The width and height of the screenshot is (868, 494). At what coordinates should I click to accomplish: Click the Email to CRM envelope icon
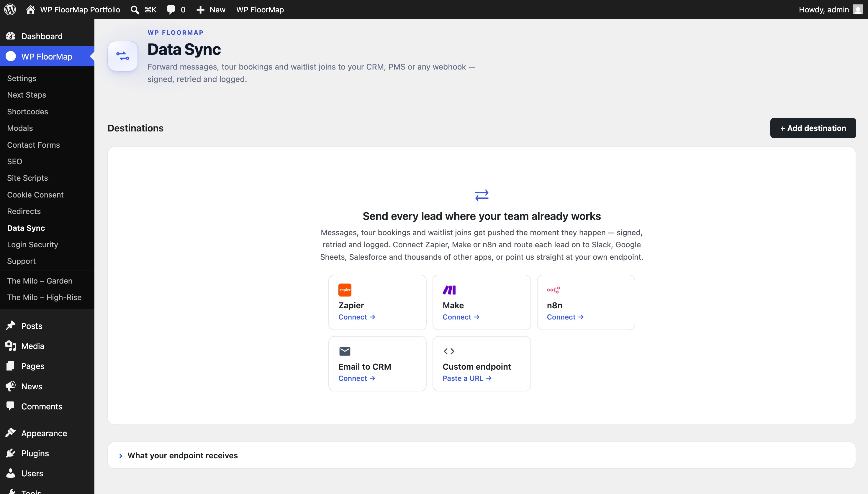(345, 351)
